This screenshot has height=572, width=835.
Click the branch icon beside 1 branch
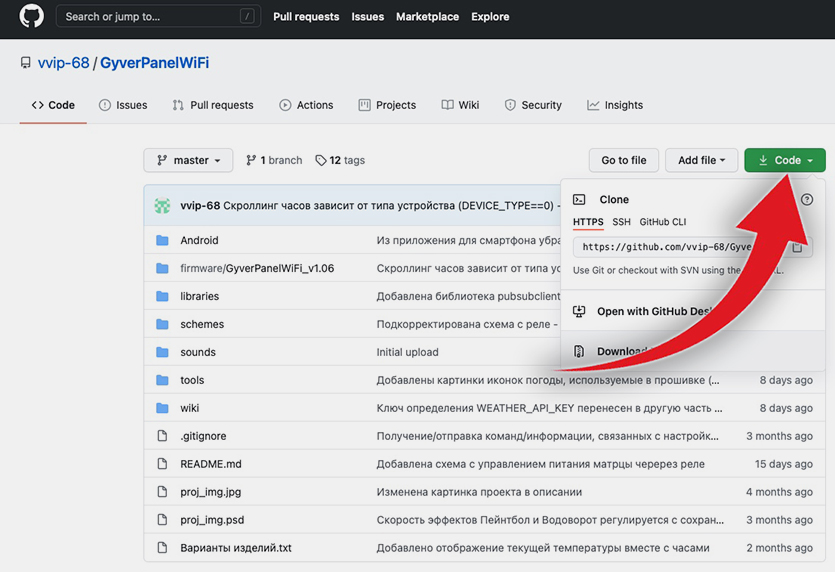coord(251,161)
